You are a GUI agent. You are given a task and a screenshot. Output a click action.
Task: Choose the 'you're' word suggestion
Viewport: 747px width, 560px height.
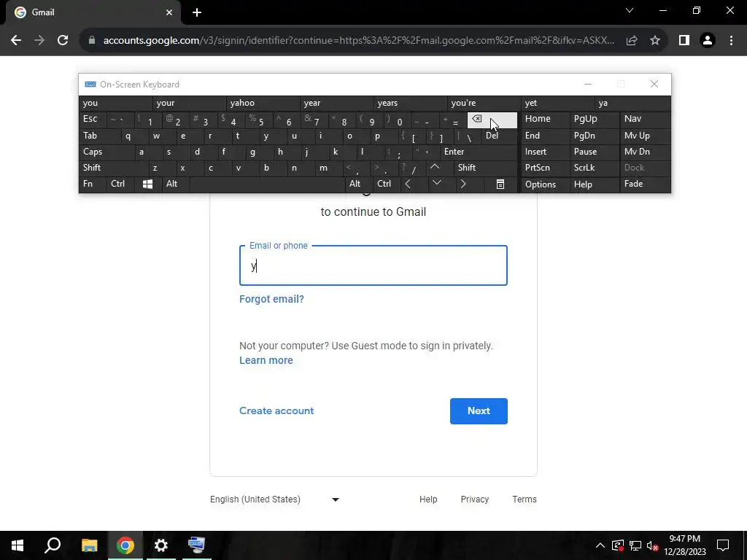484,103
